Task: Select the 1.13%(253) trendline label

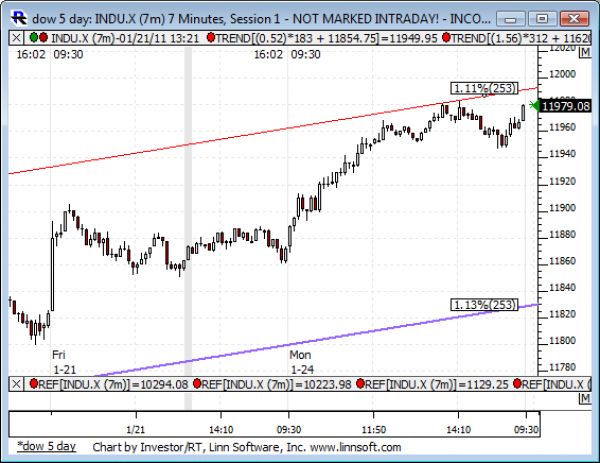Action: tap(484, 305)
